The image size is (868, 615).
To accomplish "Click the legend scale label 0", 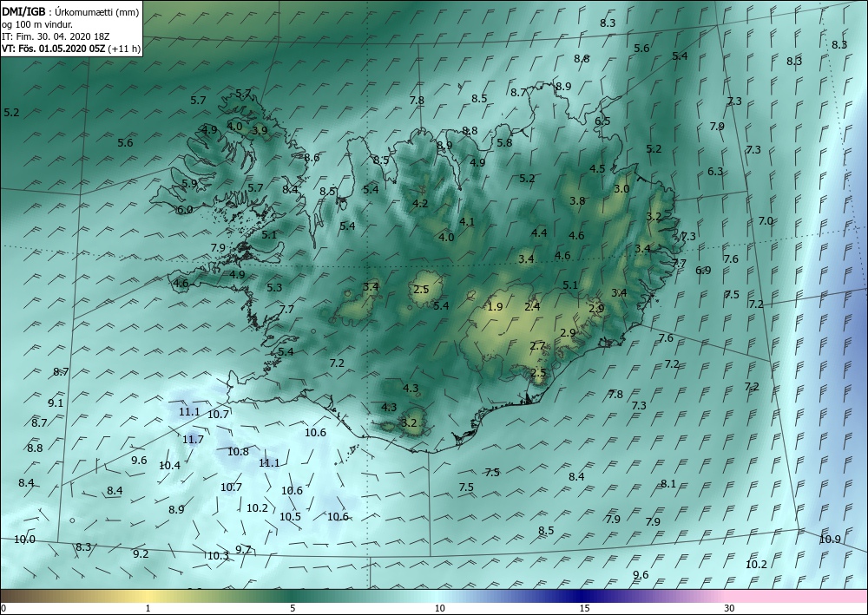I will point(3,608).
